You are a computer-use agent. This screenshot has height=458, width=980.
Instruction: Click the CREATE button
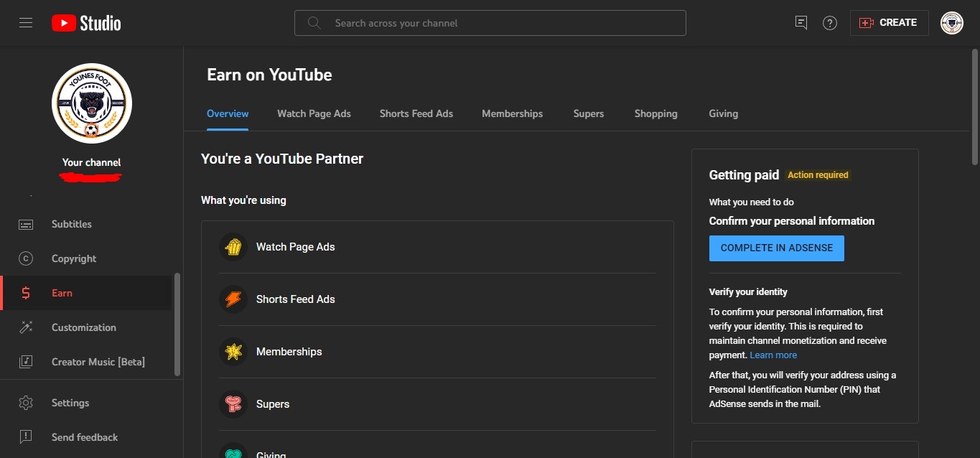tap(889, 23)
